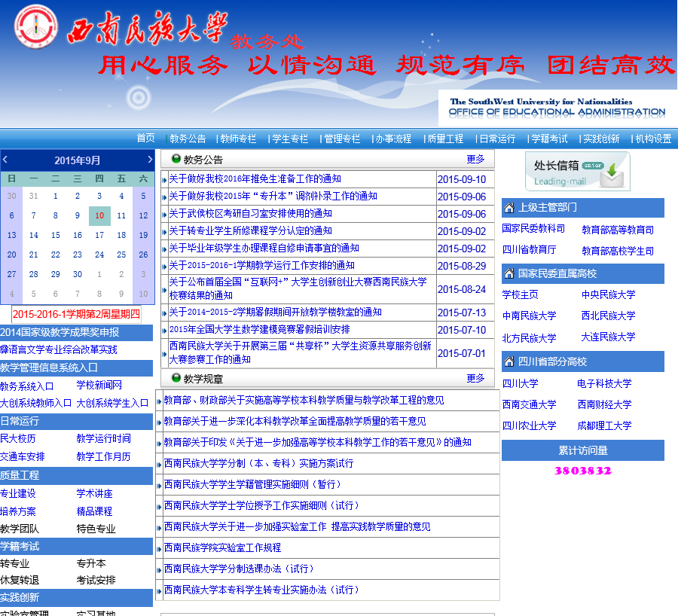
Task: Click visit counter value 3803832
Action: [x=583, y=471]
